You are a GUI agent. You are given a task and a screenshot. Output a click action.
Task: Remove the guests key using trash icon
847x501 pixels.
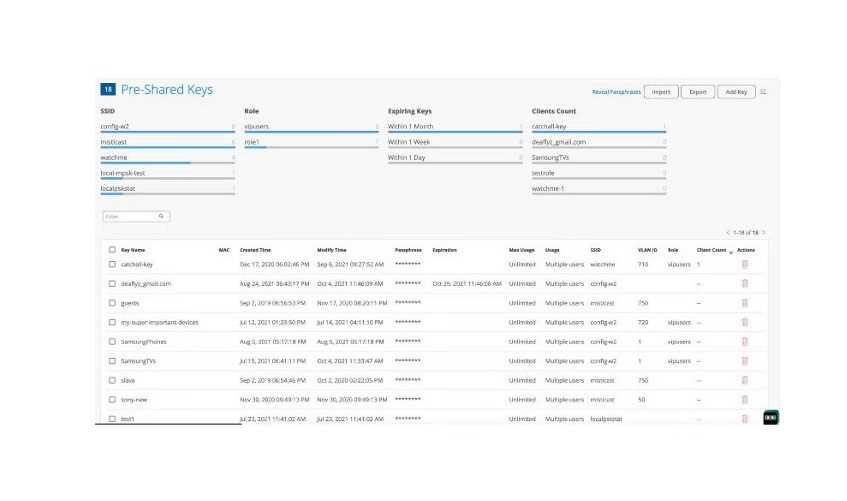[744, 302]
